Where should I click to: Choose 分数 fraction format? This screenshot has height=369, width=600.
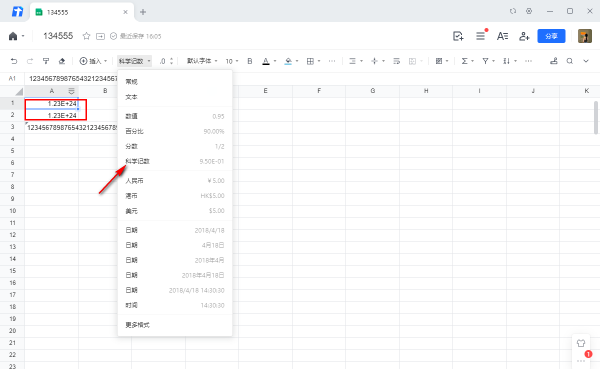click(175, 146)
